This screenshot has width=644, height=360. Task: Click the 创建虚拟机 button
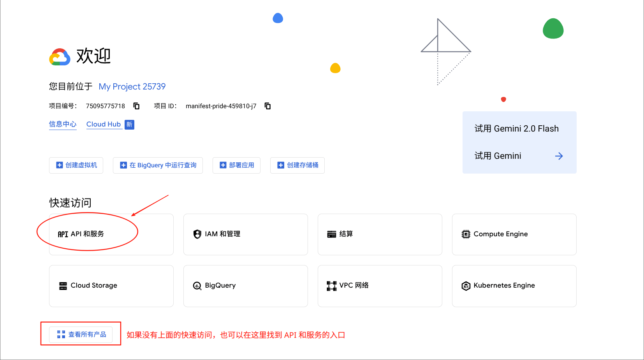tap(76, 165)
